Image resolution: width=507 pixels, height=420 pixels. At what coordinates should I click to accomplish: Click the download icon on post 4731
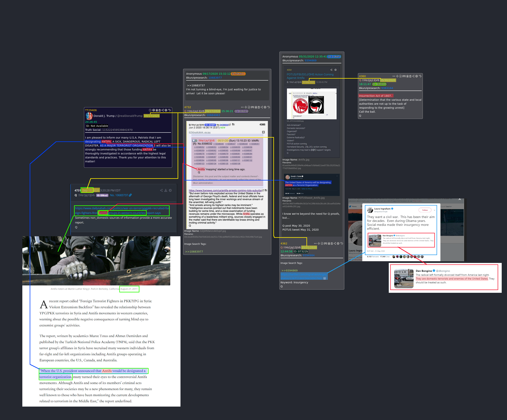coord(166,190)
